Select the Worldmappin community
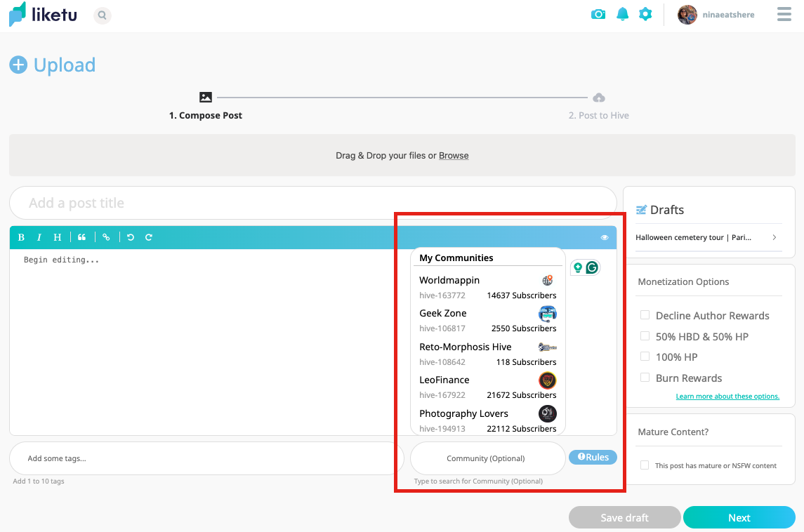 (x=487, y=287)
